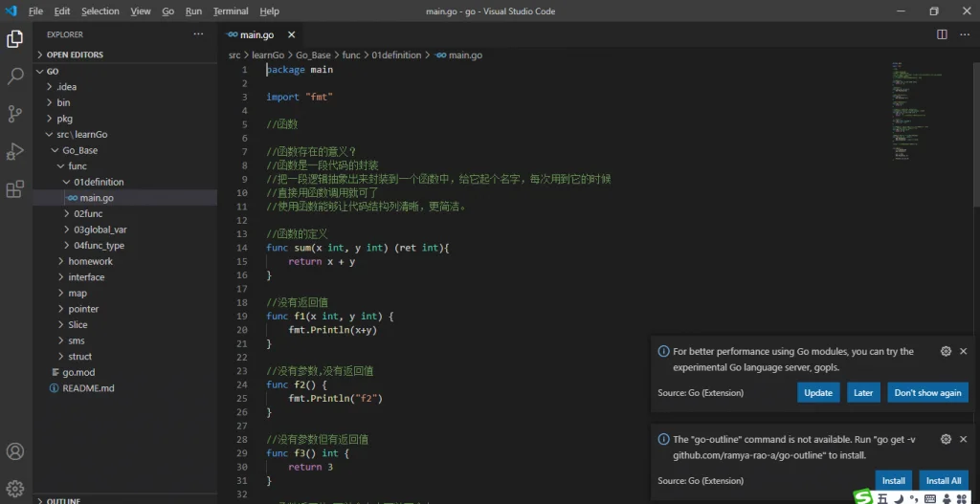Expand the 02func folder
This screenshot has height=504, width=980.
(x=125, y=213)
